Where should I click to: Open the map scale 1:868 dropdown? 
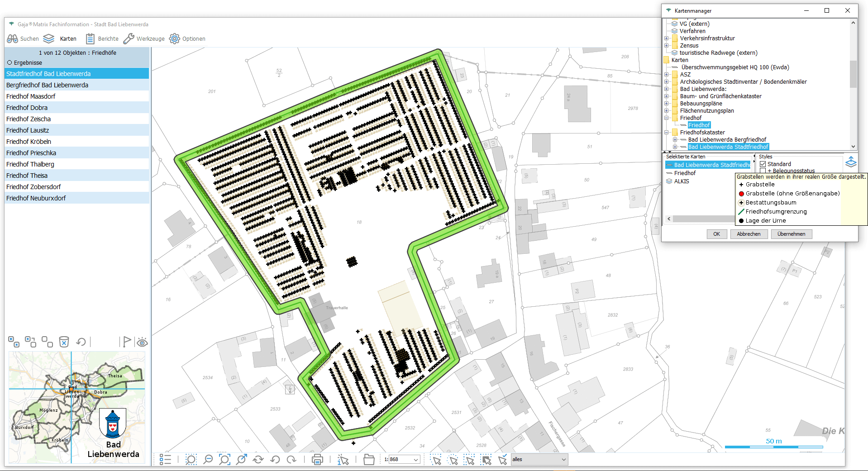[x=415, y=460]
